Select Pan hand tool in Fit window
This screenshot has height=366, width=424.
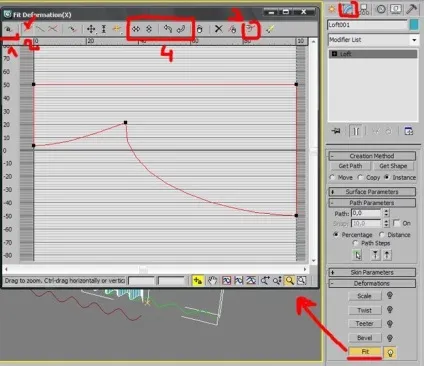point(212,281)
